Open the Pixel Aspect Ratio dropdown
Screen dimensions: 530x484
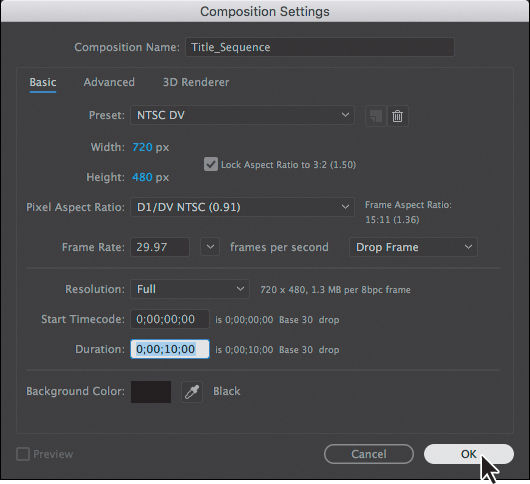[242, 207]
